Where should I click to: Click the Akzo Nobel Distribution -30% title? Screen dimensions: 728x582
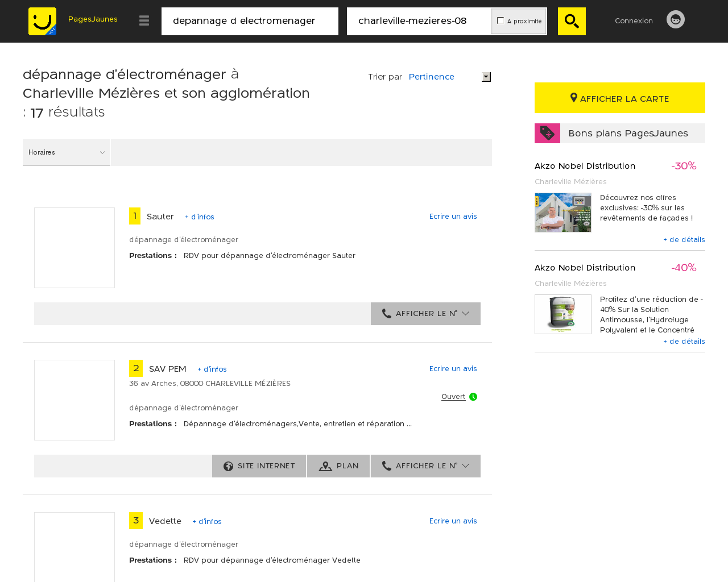pyautogui.click(x=585, y=166)
